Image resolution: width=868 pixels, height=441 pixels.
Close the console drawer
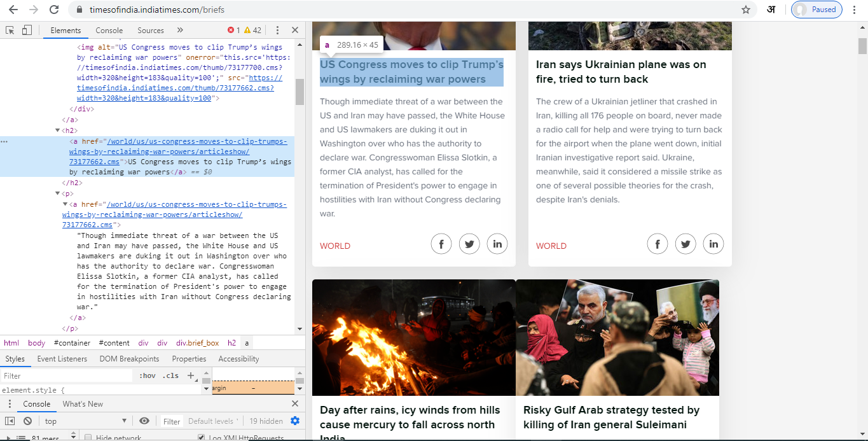click(295, 403)
